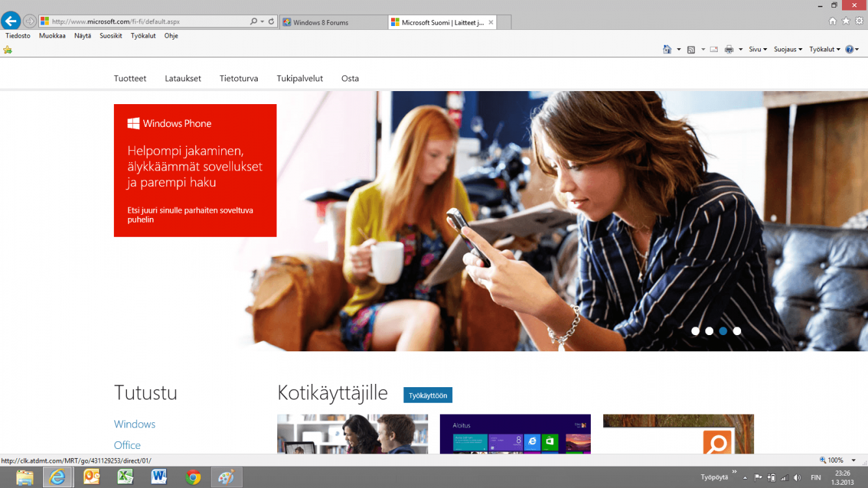The height and width of the screenshot is (488, 868).
Task: Open the Suojaus dropdown menu
Action: (x=788, y=49)
